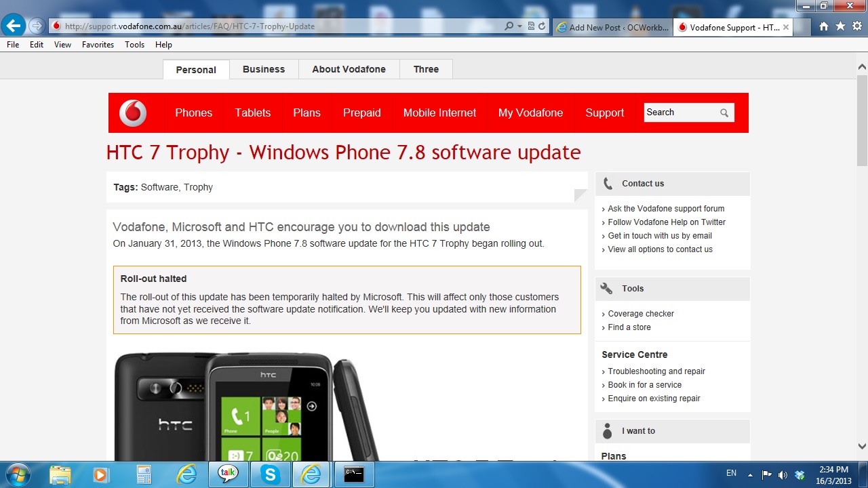Open Windows Explorer folder icon on taskbar
The height and width of the screenshot is (488, 868).
click(x=60, y=474)
